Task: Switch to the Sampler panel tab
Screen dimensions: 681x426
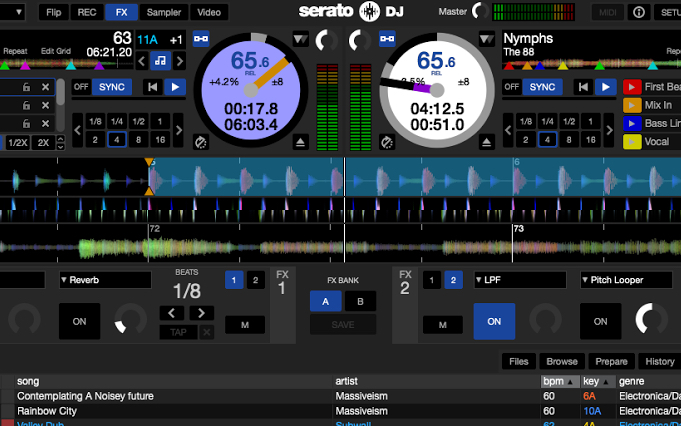Action: (163, 12)
